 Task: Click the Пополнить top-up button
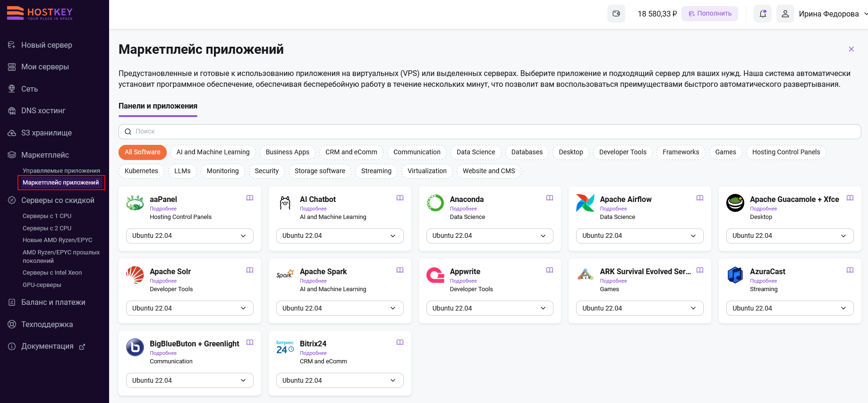coord(710,14)
